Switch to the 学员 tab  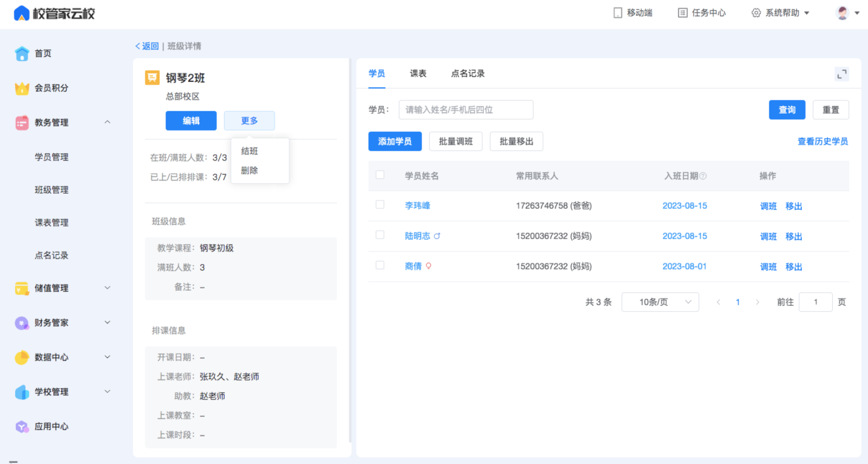[376, 73]
